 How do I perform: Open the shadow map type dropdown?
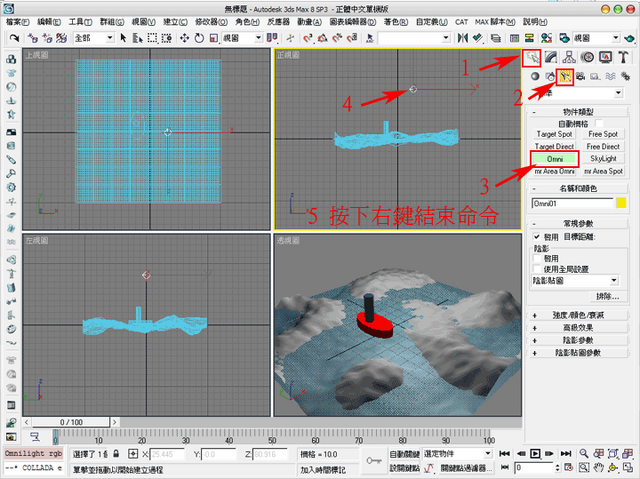[x=575, y=281]
